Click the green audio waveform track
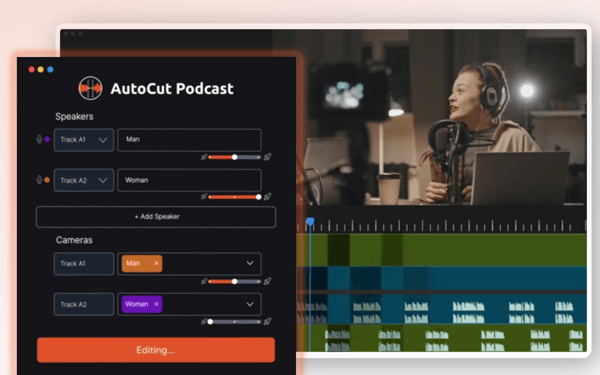Screen dimensions: 600x375 click(x=442, y=338)
